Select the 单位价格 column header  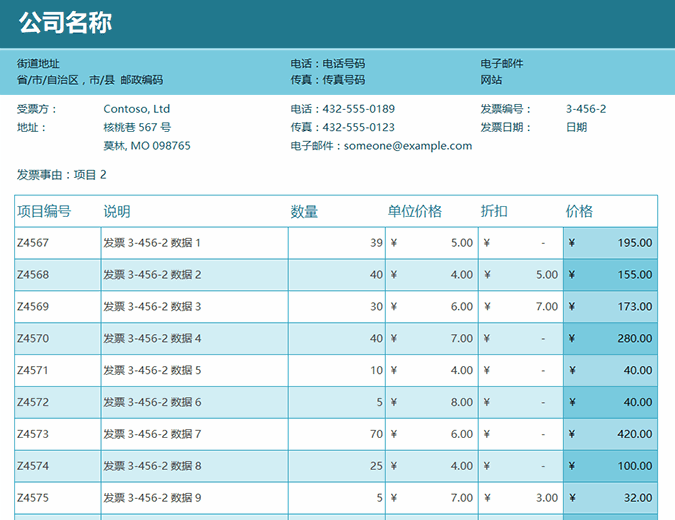415,211
